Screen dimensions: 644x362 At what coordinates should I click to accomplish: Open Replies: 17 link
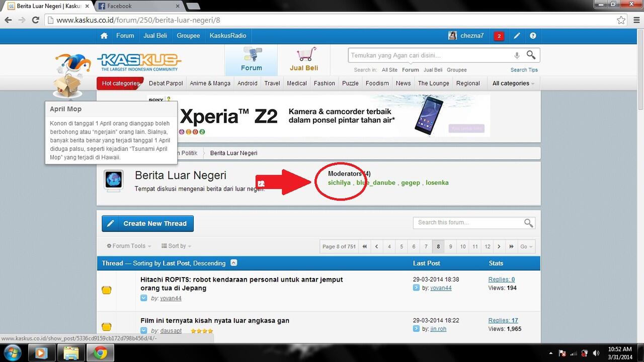point(503,320)
